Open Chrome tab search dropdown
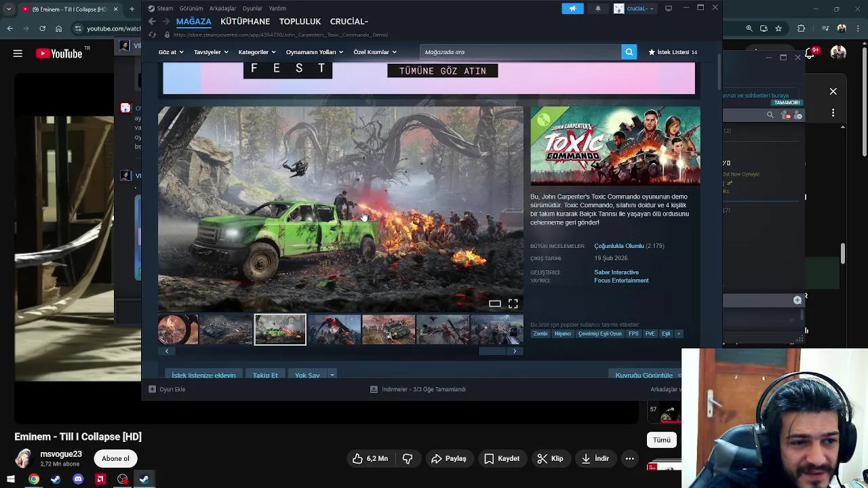This screenshot has width=868, height=488. click(x=9, y=9)
